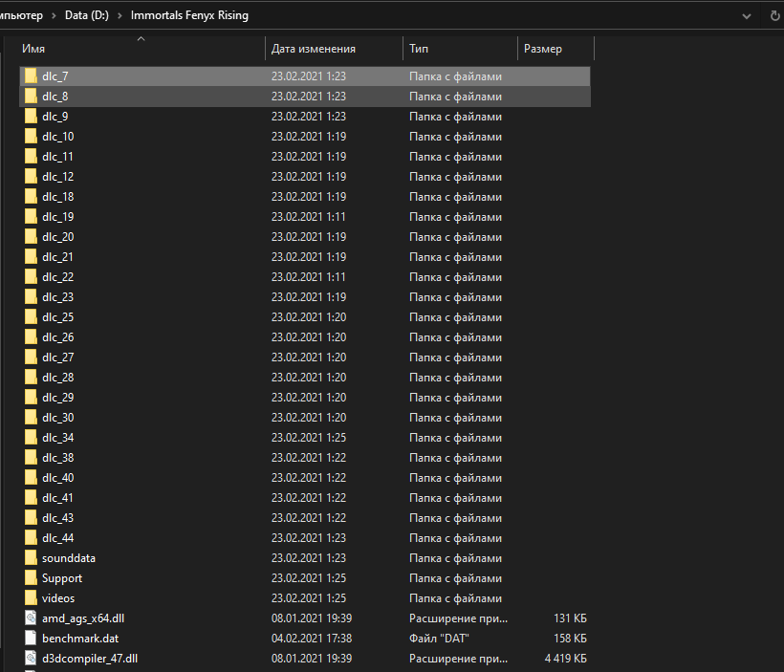Sort by the Дата изменения column header
The width and height of the screenshot is (784, 672).
[325, 49]
